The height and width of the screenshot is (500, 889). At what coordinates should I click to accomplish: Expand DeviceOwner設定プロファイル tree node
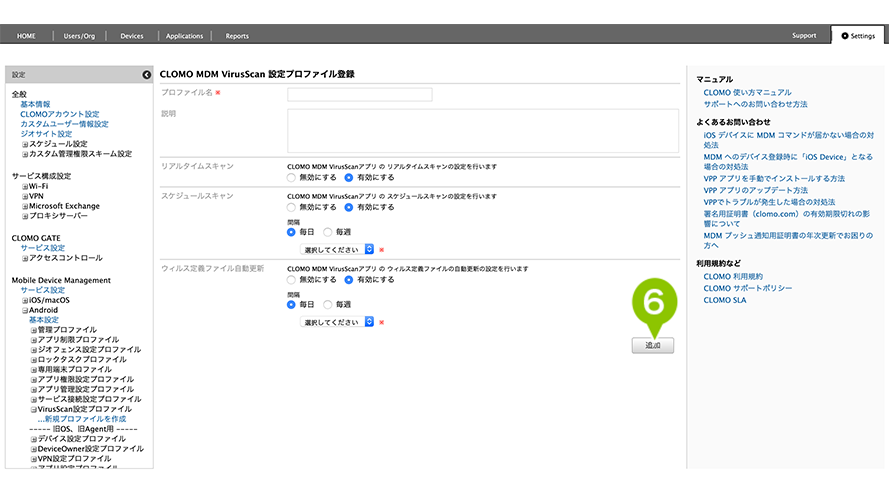[x=33, y=449]
